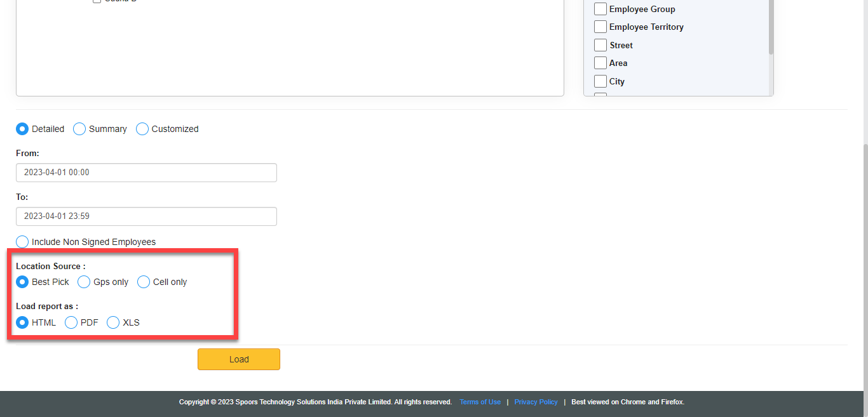The height and width of the screenshot is (417, 868).
Task: Tick the City checkbox
Action: (600, 81)
